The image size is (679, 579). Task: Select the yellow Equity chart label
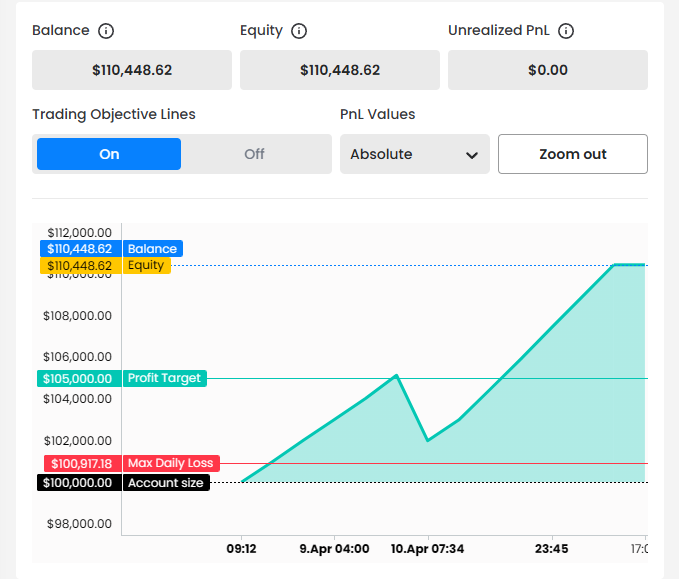(146, 266)
